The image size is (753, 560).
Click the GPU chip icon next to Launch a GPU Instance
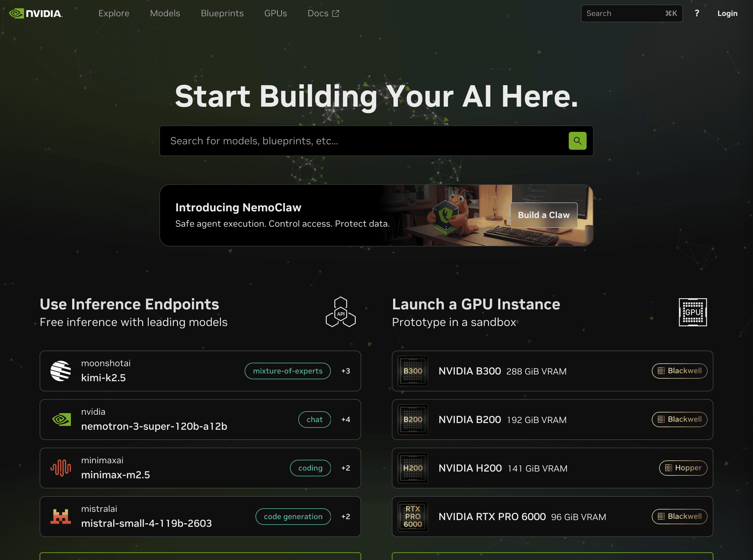(692, 312)
